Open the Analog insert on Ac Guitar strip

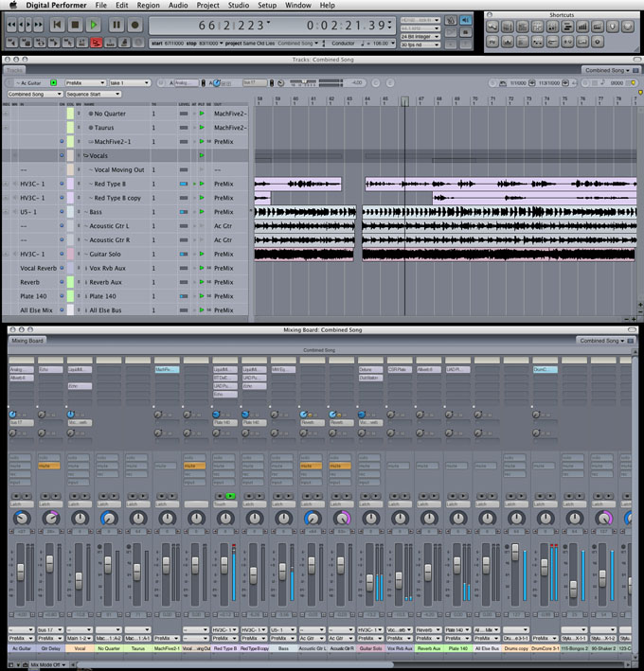(22, 369)
